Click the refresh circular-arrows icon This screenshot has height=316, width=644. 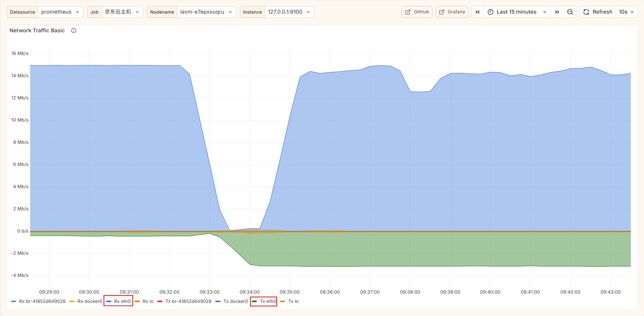(586, 12)
